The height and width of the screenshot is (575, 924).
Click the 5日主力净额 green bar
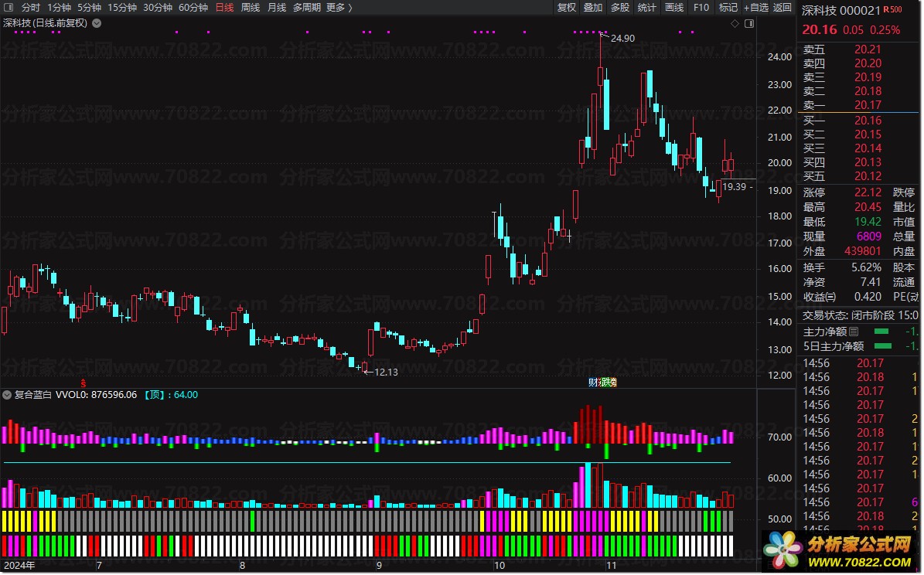pos(883,346)
